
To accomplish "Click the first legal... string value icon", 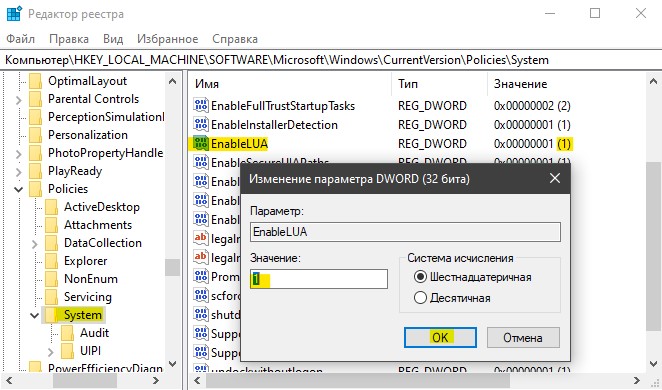I will tap(201, 238).
